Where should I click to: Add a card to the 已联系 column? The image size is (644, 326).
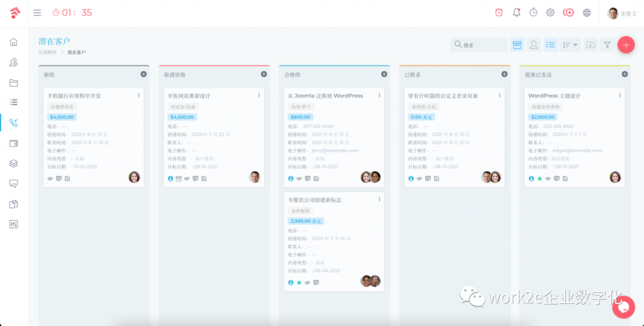[x=504, y=74]
